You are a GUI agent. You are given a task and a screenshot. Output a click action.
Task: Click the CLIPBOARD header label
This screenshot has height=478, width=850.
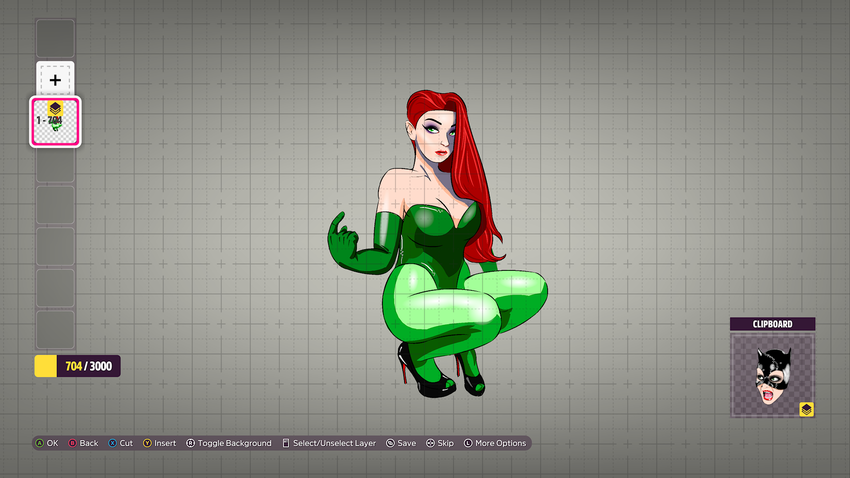(772, 324)
